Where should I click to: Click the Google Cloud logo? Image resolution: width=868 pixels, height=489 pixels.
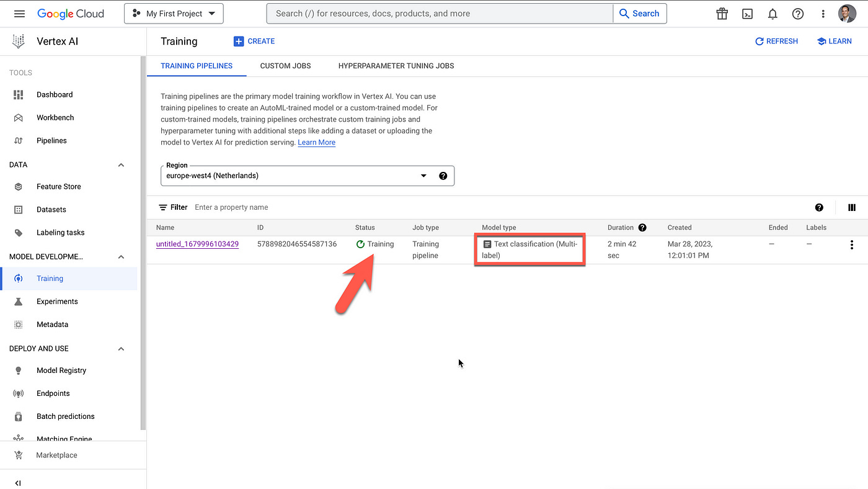[x=71, y=14]
